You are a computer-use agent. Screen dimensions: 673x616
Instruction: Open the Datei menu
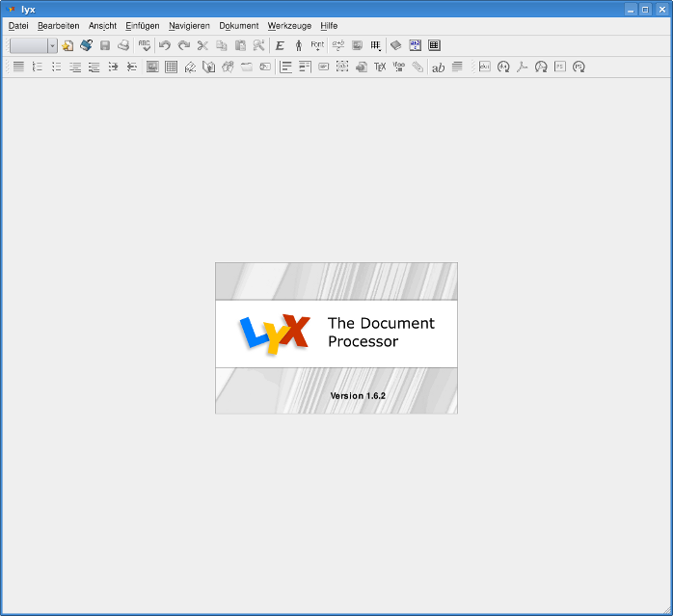point(18,26)
